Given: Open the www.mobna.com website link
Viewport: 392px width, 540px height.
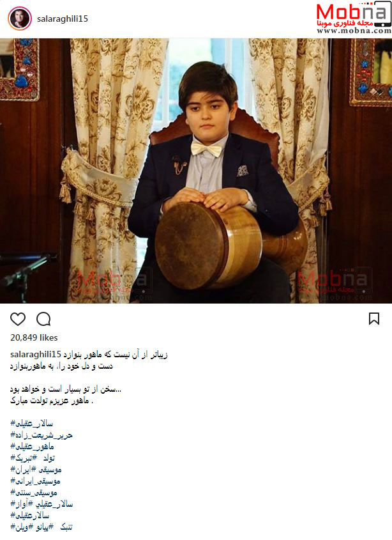Looking at the screenshot, I should coord(354,31).
